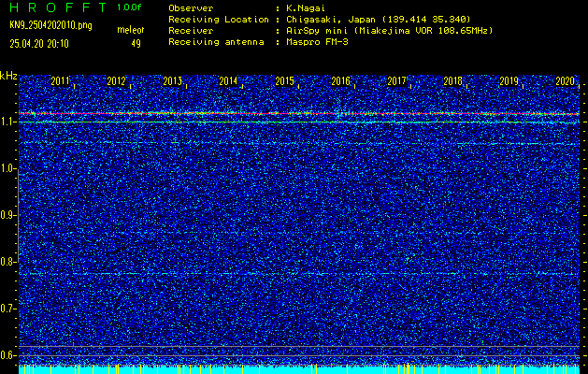Click the 2020 time marker
The image size is (588, 374).
[566, 81]
